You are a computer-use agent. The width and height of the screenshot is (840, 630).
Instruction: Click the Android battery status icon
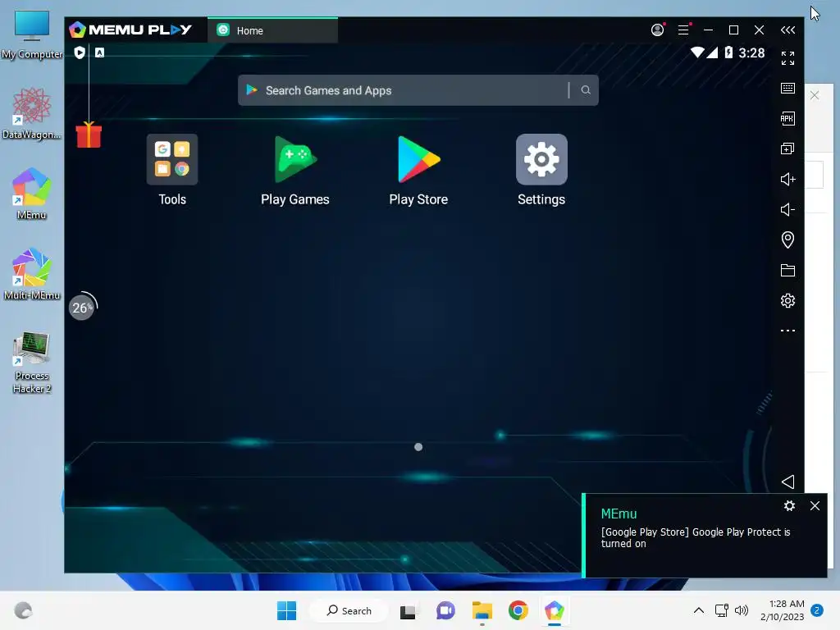[x=728, y=52]
